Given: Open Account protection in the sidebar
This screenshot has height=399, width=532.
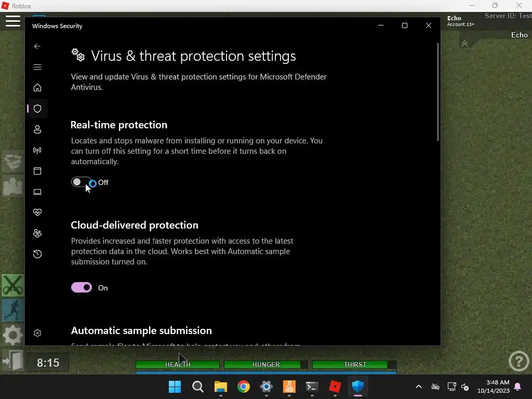Looking at the screenshot, I should [37, 129].
